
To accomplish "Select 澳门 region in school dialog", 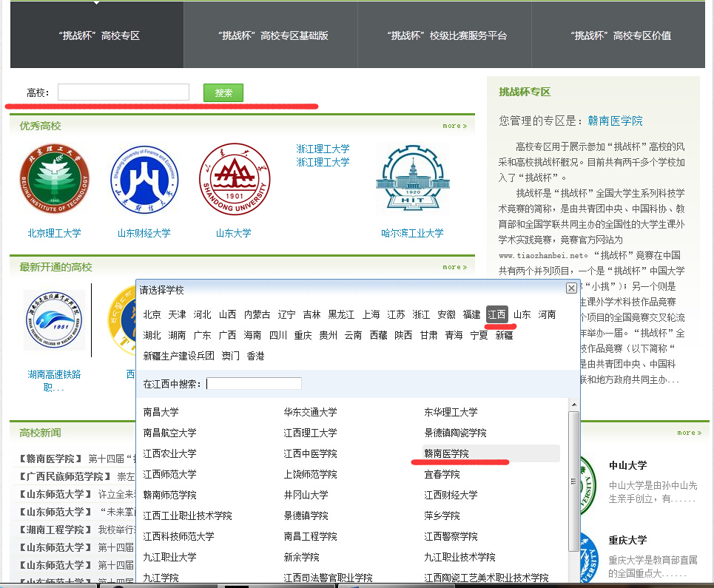I will point(230,356).
